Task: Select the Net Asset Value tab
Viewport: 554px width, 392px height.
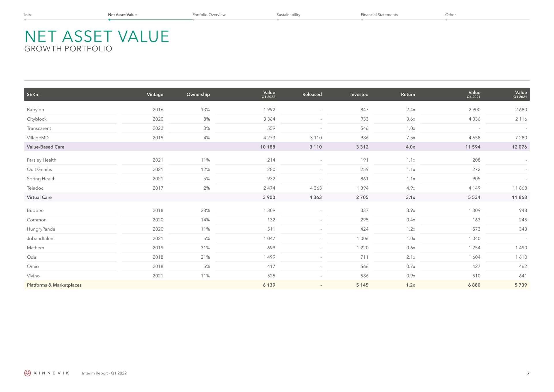Action: [122, 15]
